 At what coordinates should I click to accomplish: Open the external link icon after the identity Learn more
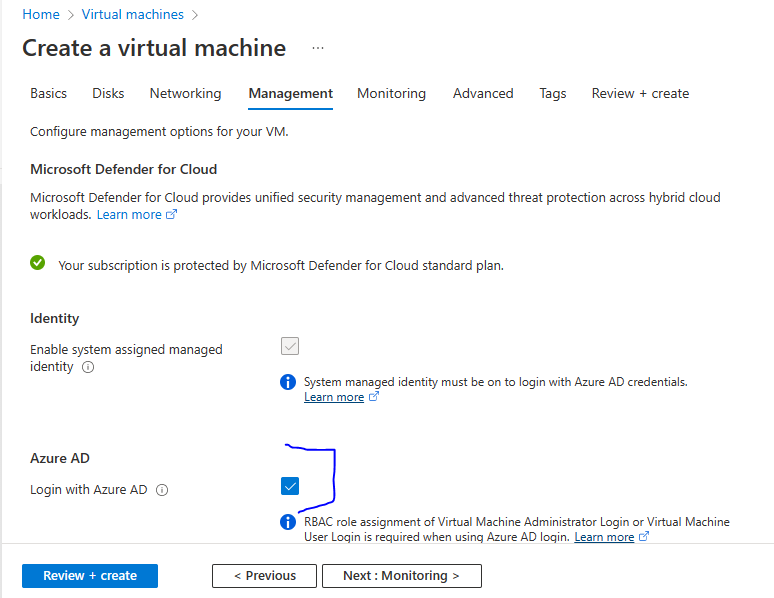click(x=374, y=397)
